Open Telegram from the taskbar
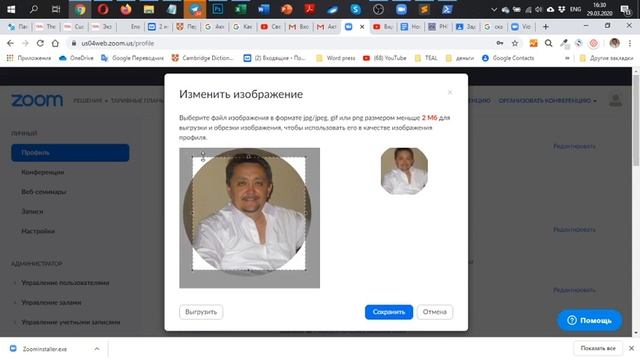 (195, 9)
